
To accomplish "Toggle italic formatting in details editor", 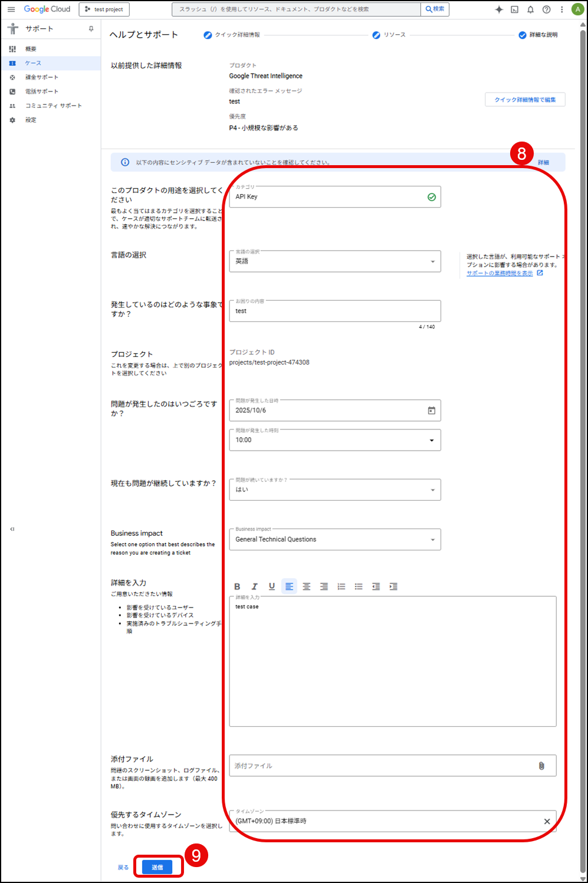I will [x=255, y=586].
